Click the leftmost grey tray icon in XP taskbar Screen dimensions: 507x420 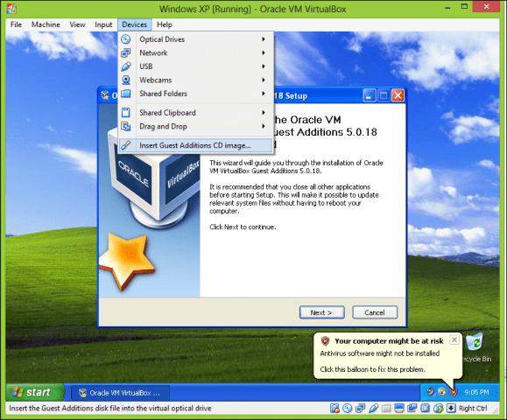[x=430, y=392]
